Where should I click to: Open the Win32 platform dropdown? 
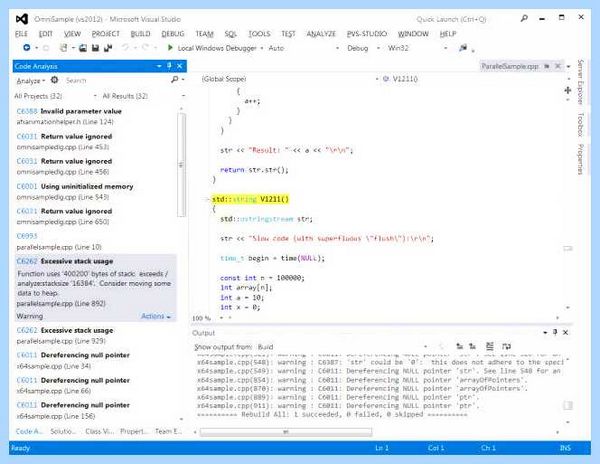[417, 48]
